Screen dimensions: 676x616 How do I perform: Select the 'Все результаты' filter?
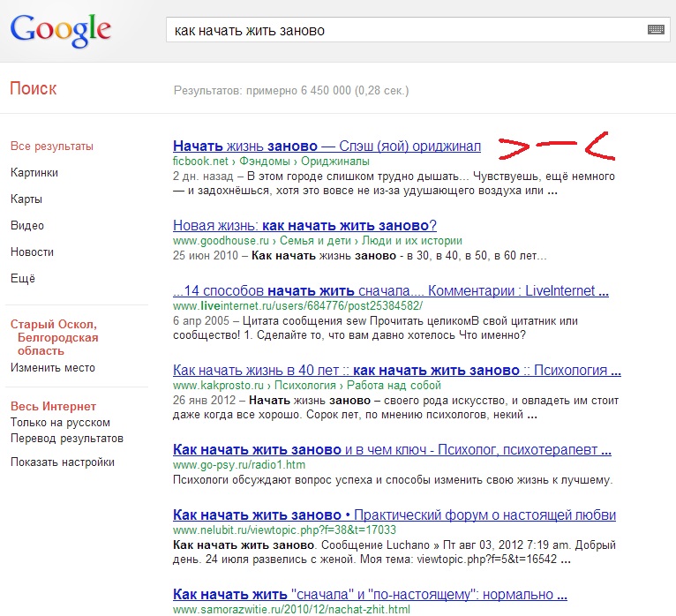(x=52, y=146)
